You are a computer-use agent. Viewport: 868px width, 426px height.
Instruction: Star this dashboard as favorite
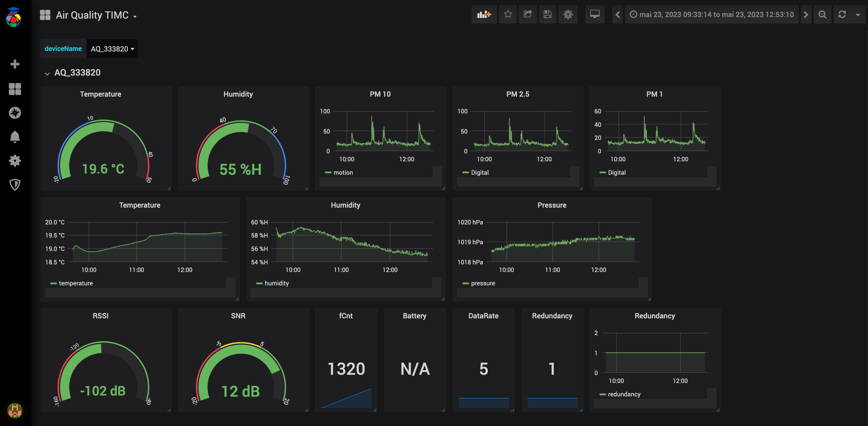tap(508, 14)
